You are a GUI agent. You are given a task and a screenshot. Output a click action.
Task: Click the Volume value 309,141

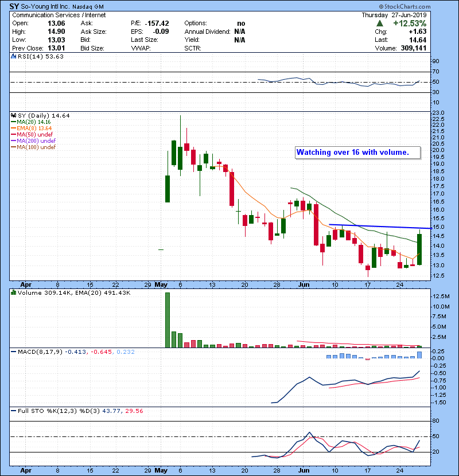tap(414, 48)
